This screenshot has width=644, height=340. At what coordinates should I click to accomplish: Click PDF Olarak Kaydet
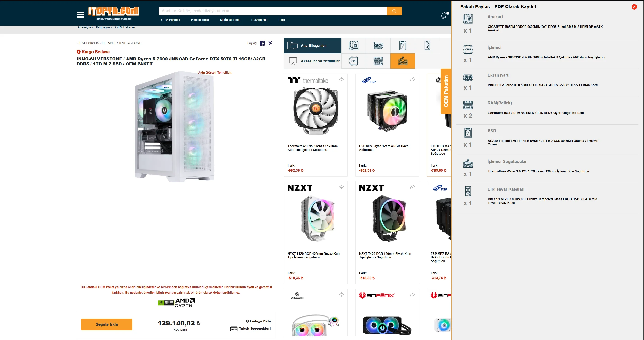515,7
